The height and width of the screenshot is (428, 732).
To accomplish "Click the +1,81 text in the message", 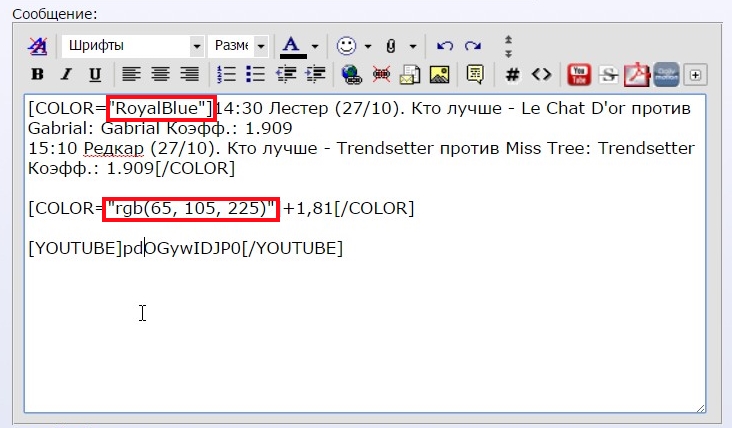I will coord(308,208).
